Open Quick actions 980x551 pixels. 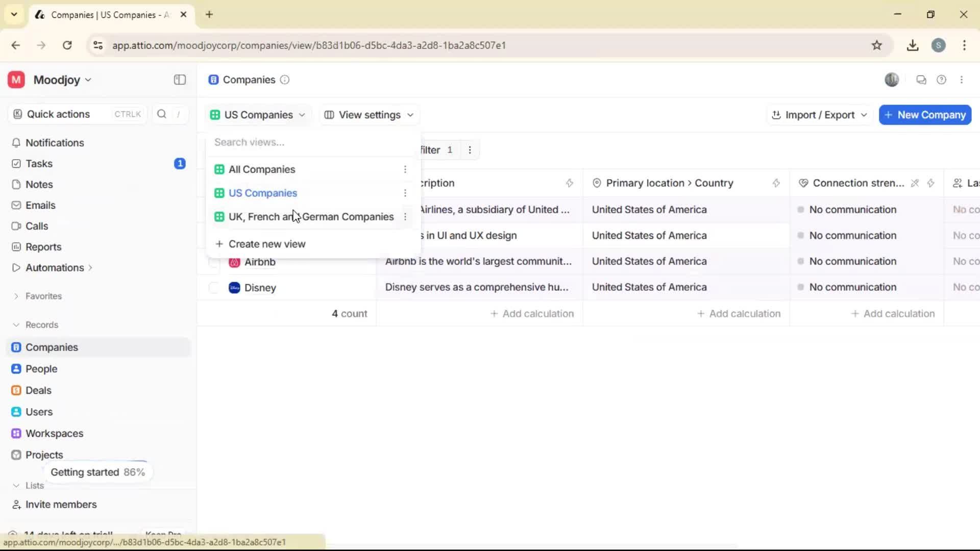(x=77, y=114)
